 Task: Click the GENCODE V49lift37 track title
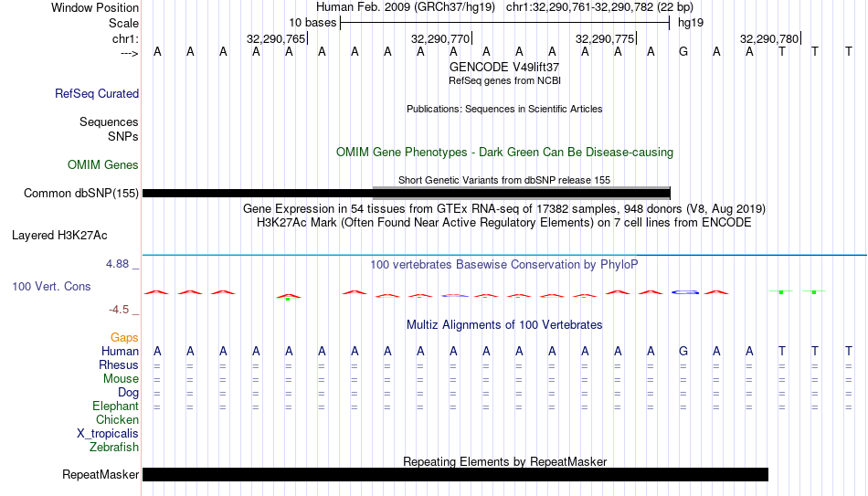click(x=504, y=67)
